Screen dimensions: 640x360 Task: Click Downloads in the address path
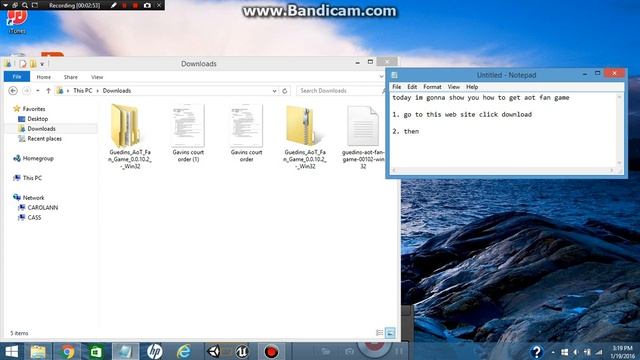point(117,91)
